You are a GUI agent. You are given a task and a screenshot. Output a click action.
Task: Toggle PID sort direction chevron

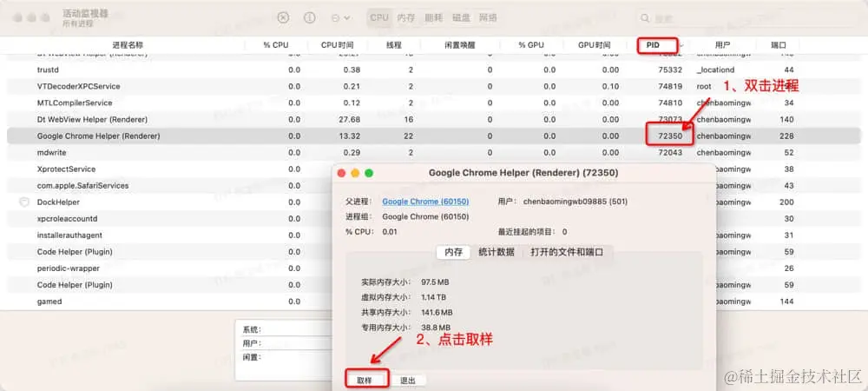click(681, 45)
